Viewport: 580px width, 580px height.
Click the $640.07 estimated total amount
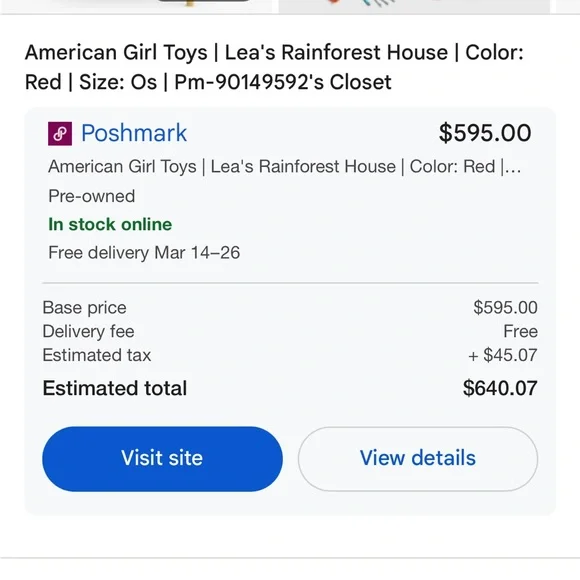pyautogui.click(x=500, y=388)
